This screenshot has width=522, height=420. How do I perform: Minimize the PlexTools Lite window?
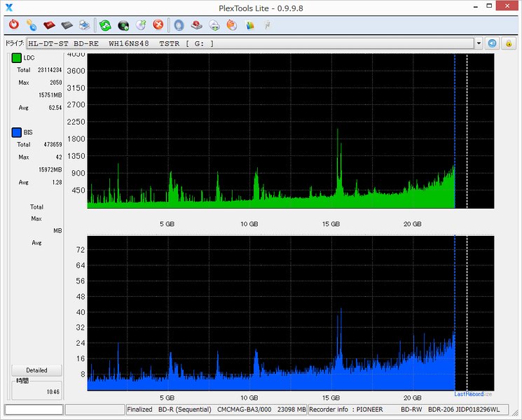click(x=476, y=6)
